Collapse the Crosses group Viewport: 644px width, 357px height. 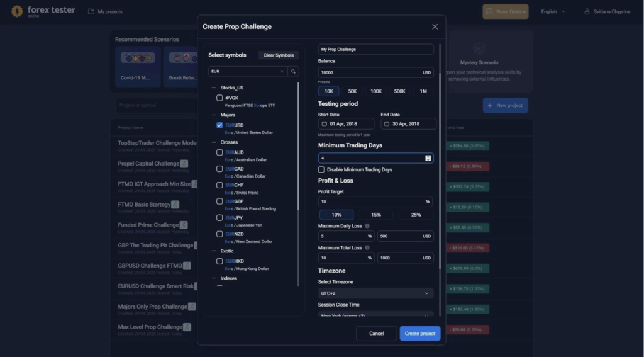pyautogui.click(x=214, y=142)
